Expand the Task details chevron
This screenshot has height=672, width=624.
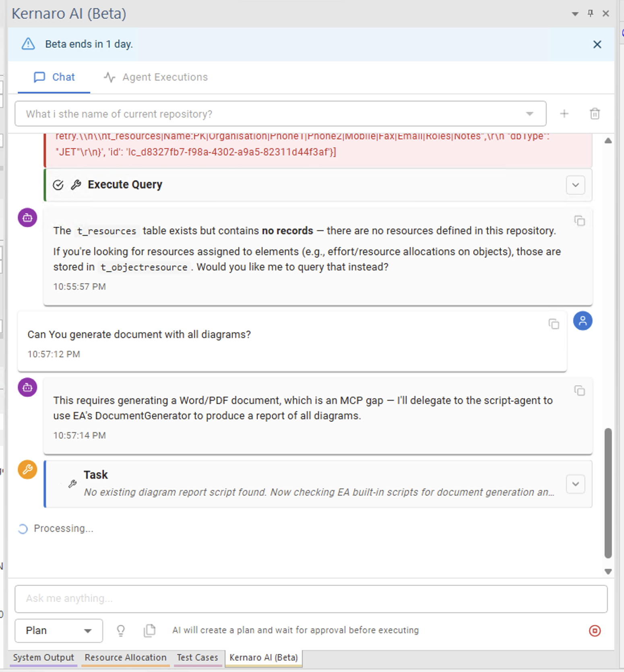click(x=575, y=484)
